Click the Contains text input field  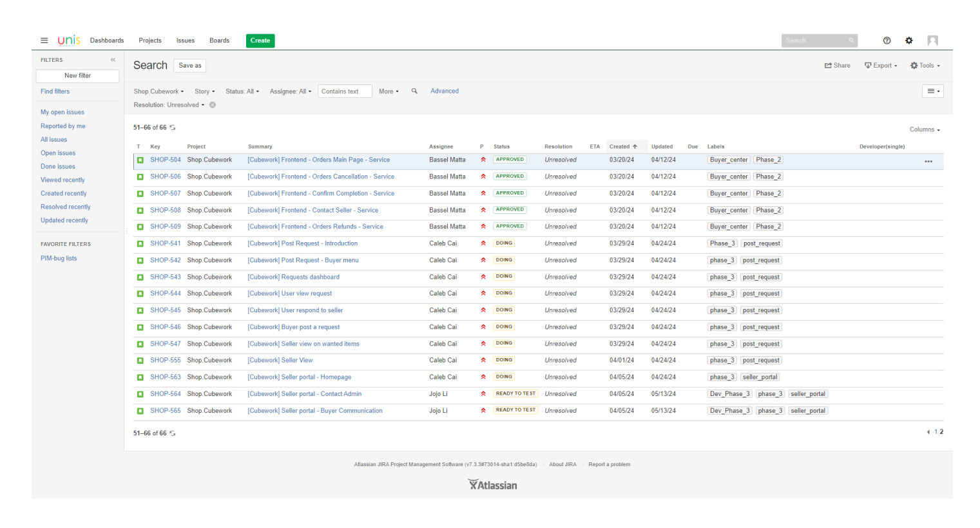pos(345,91)
